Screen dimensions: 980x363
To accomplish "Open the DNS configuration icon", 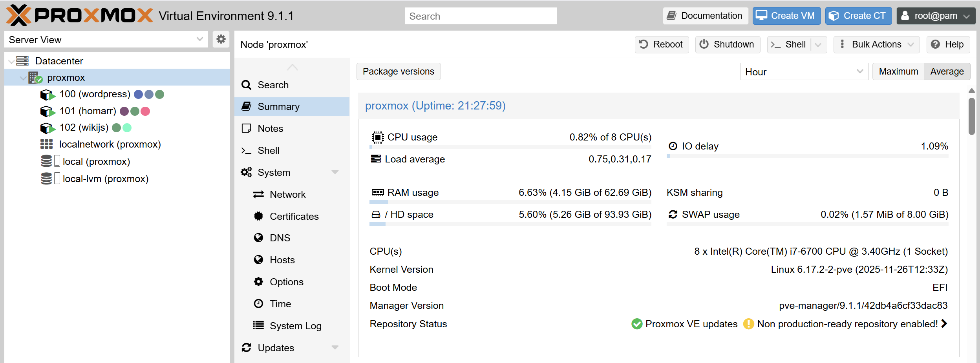I will pos(258,238).
